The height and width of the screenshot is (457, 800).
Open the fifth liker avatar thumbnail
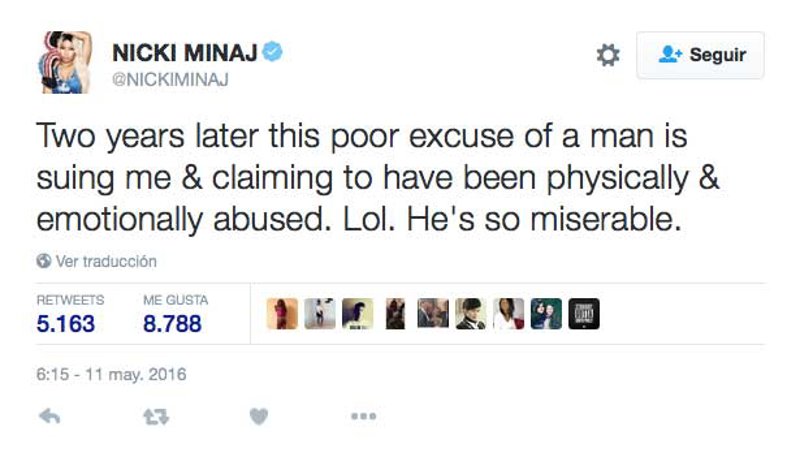tap(433, 314)
